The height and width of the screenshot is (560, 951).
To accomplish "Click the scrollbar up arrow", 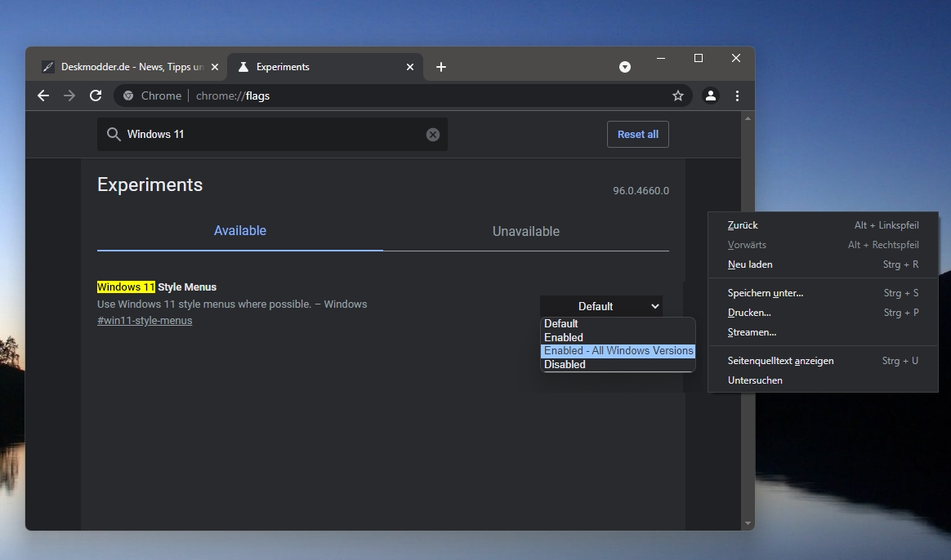I will pyautogui.click(x=748, y=119).
